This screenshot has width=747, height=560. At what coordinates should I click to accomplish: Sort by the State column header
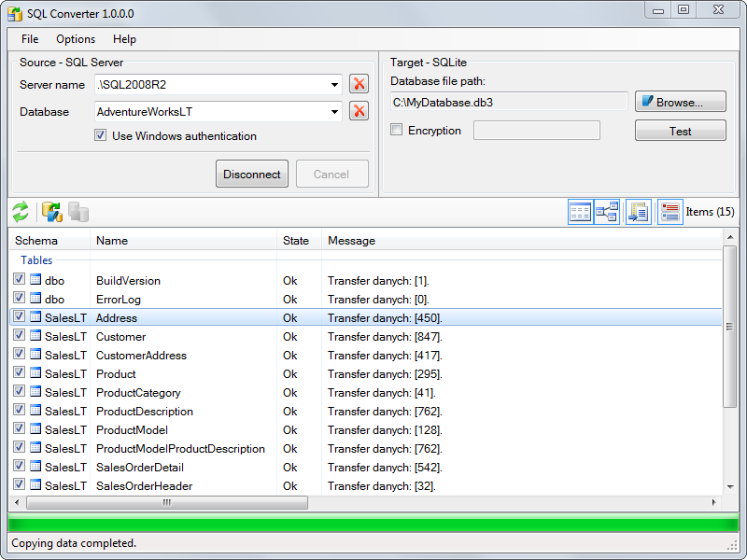tap(299, 241)
